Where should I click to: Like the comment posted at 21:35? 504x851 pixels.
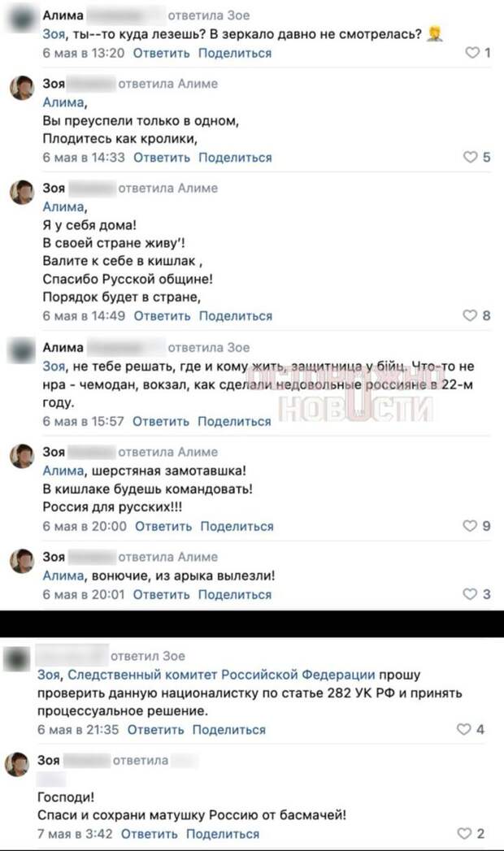(x=464, y=729)
